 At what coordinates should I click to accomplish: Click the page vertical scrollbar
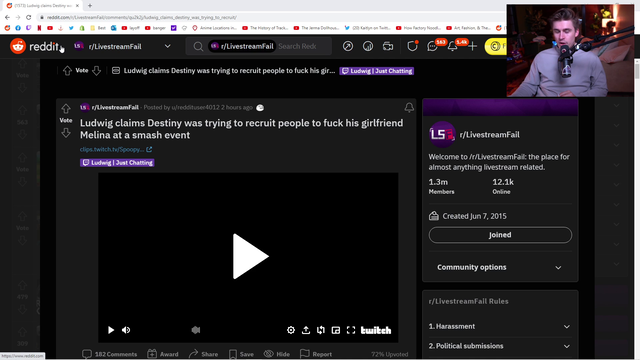[x=637, y=71]
